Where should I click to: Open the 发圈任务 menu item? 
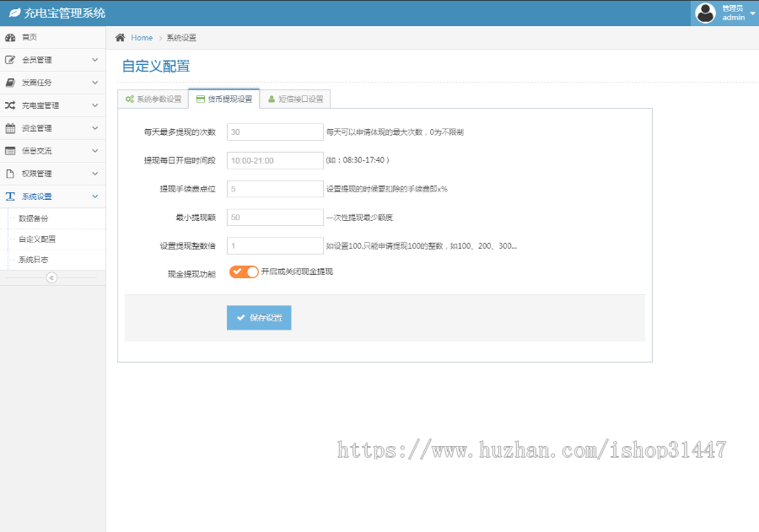(53, 83)
